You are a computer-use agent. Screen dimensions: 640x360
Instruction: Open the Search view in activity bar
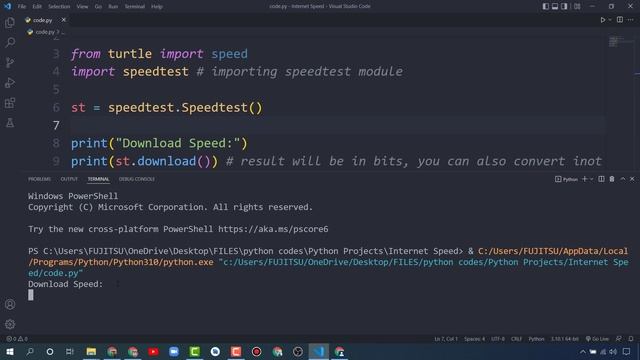10,42
